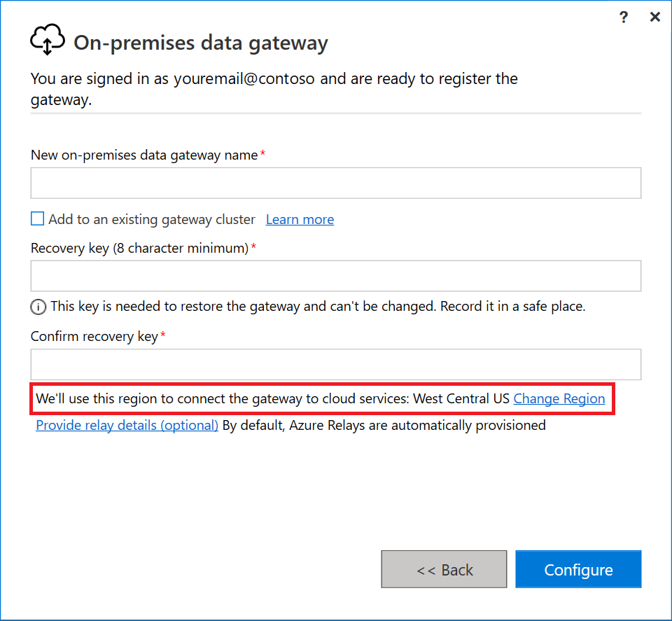Open Change Region to pick another region

[x=559, y=398]
